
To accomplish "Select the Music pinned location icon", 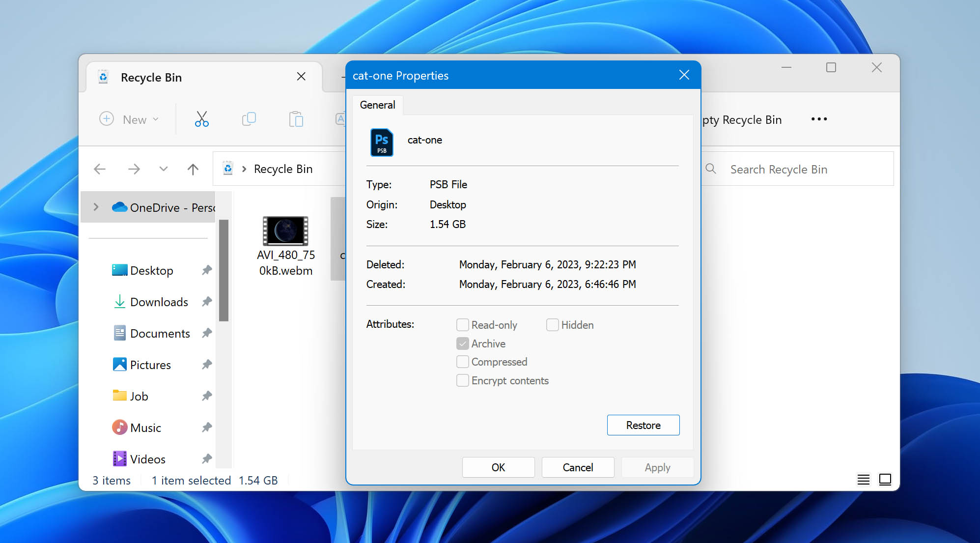I will (x=120, y=428).
